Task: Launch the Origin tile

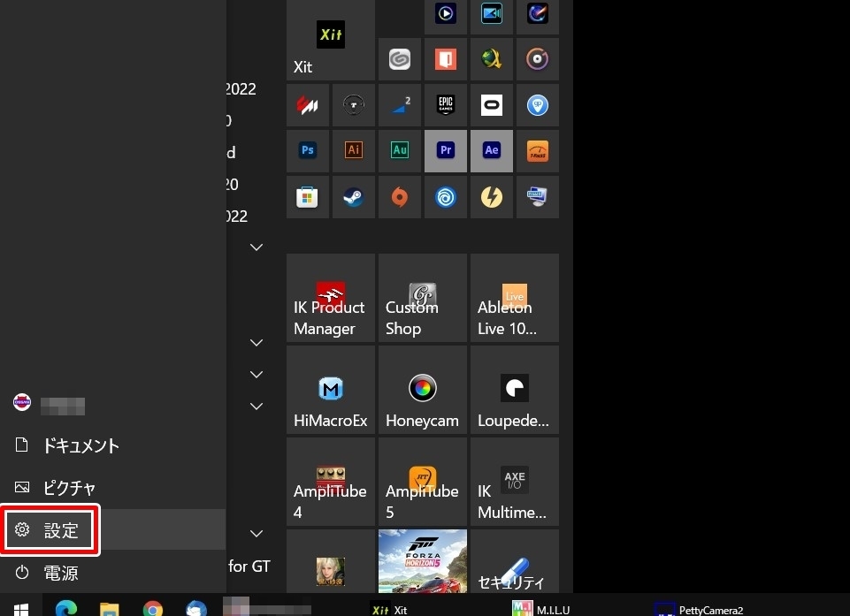Action: 400,197
